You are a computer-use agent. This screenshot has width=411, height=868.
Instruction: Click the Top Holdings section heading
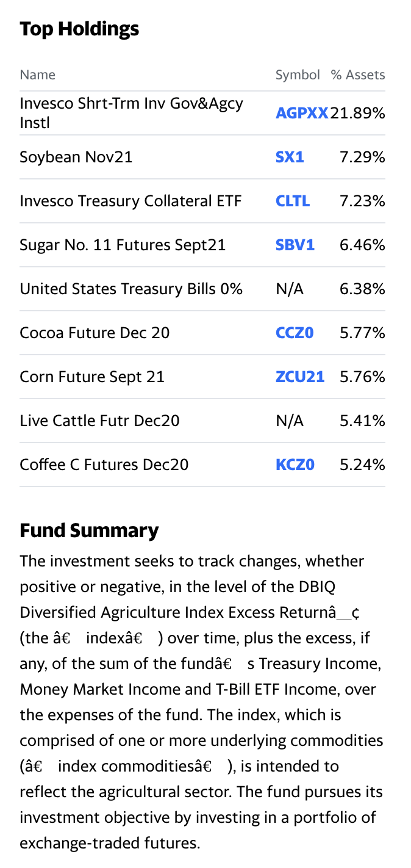click(x=79, y=28)
